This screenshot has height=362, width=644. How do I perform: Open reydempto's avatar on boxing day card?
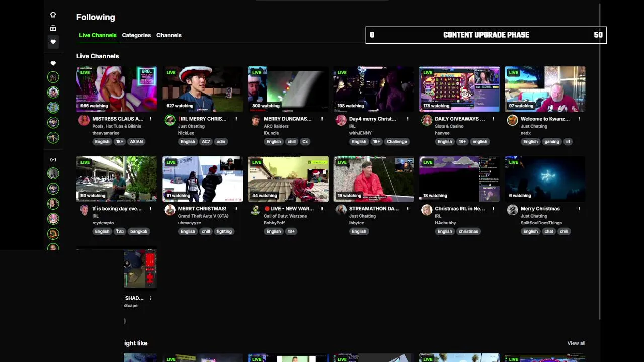(84, 210)
